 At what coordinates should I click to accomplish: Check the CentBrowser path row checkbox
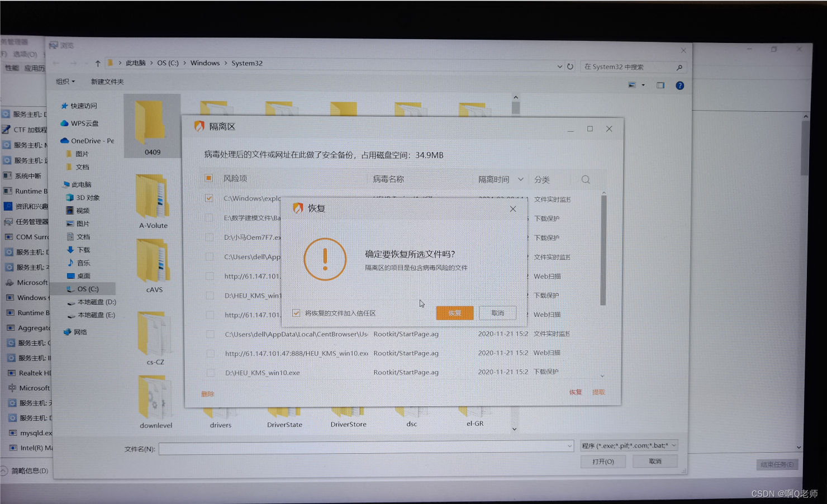(x=210, y=334)
